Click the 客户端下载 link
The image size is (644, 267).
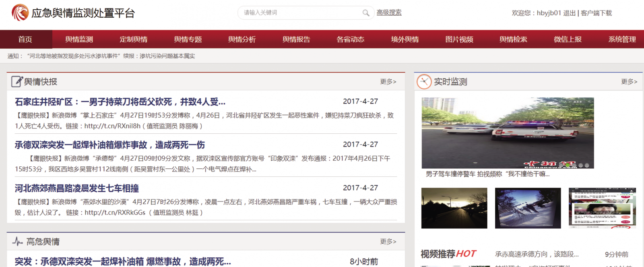596,13
